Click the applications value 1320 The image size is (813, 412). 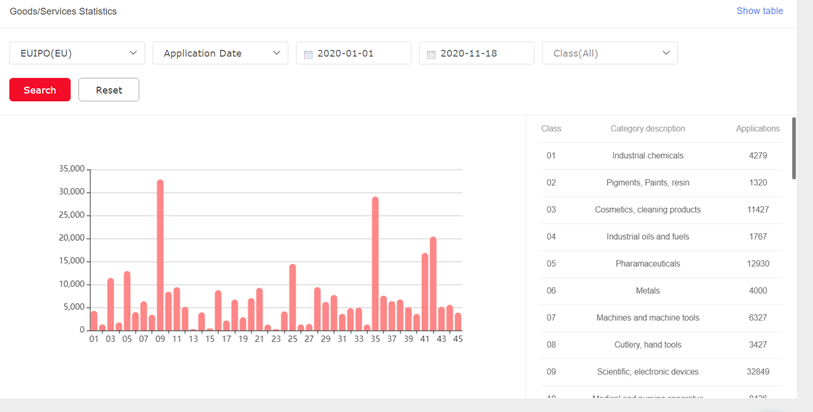(x=758, y=182)
